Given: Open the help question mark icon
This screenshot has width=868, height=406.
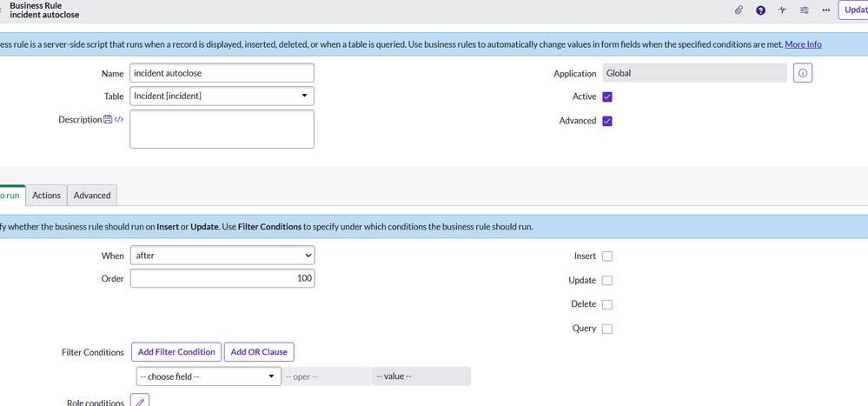Looking at the screenshot, I should click(760, 10).
